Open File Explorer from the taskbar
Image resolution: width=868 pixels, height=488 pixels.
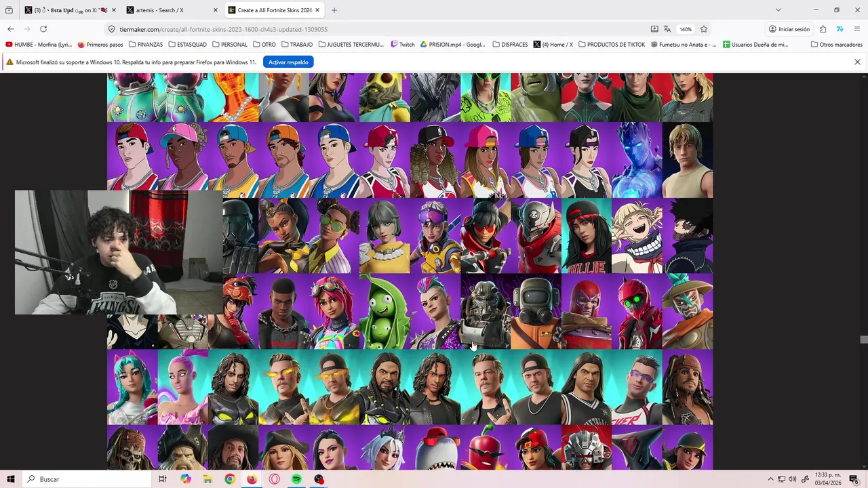click(208, 479)
